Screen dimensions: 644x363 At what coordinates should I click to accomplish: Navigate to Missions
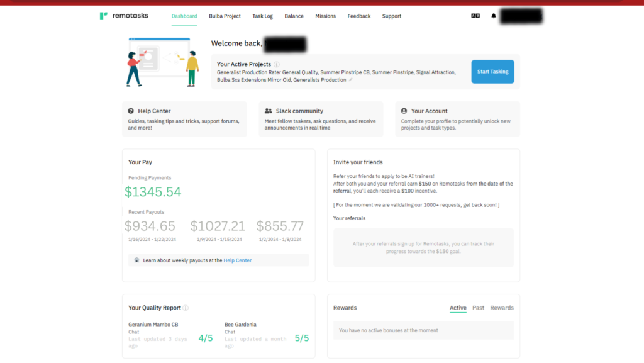[325, 16]
